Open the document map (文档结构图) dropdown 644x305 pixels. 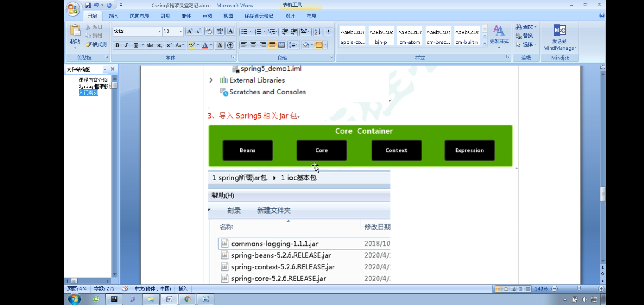tap(105, 69)
